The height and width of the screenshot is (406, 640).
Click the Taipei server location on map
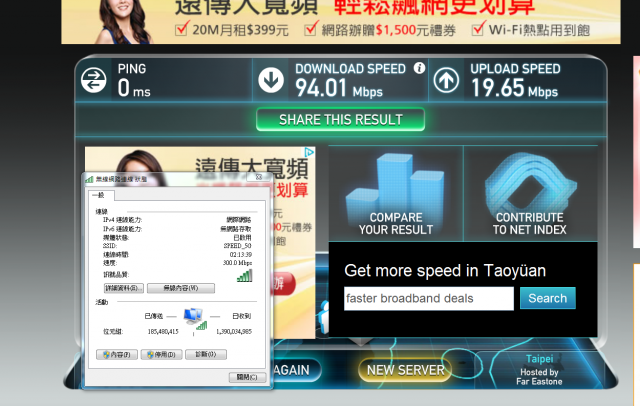[x=540, y=359]
